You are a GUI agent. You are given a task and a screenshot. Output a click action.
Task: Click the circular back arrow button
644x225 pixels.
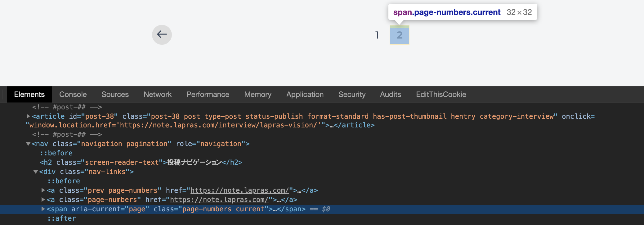162,34
